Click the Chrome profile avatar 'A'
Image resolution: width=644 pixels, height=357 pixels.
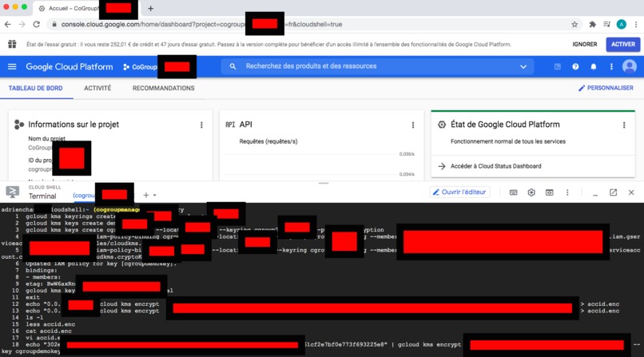point(622,24)
